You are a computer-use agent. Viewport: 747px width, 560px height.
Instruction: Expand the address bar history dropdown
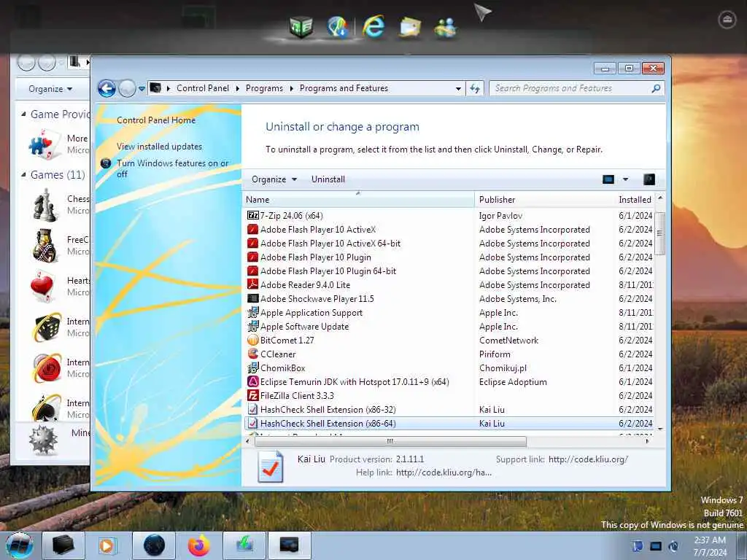pyautogui.click(x=458, y=88)
